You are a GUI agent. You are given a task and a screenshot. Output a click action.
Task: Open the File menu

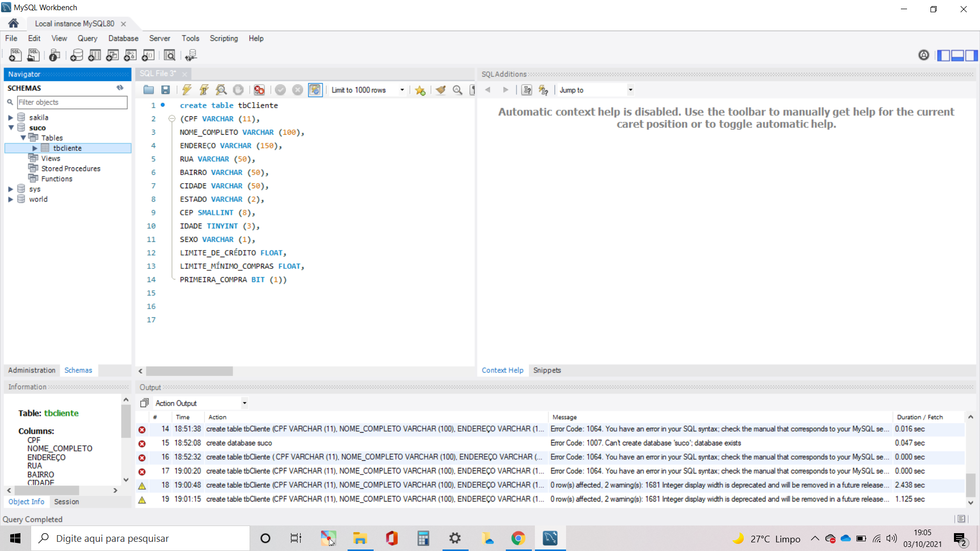(x=11, y=38)
